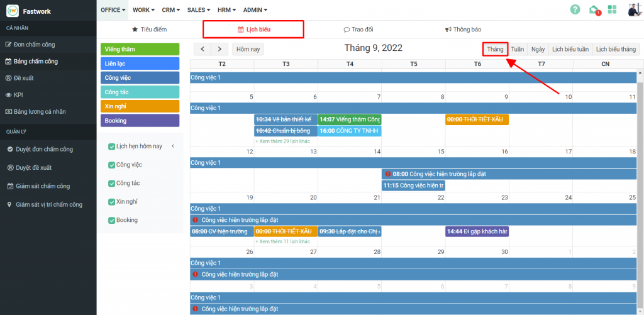
Task: Open the apps grid icon
Action: [x=612, y=9]
